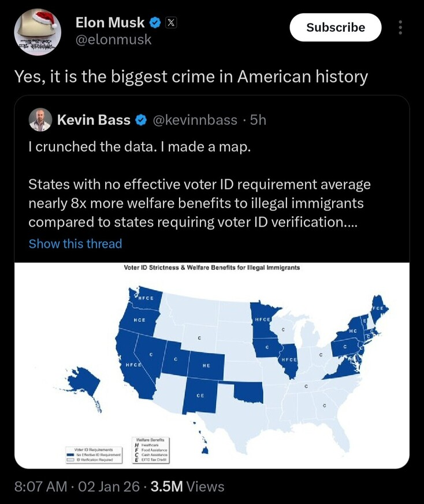Open Elon Musk's profile avatar
The image size is (424, 504).
coord(37,32)
